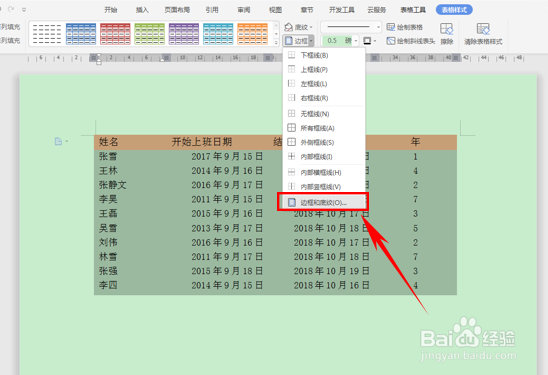
Task: Click the 2017年9月15日 date cell
Action: click(227, 156)
